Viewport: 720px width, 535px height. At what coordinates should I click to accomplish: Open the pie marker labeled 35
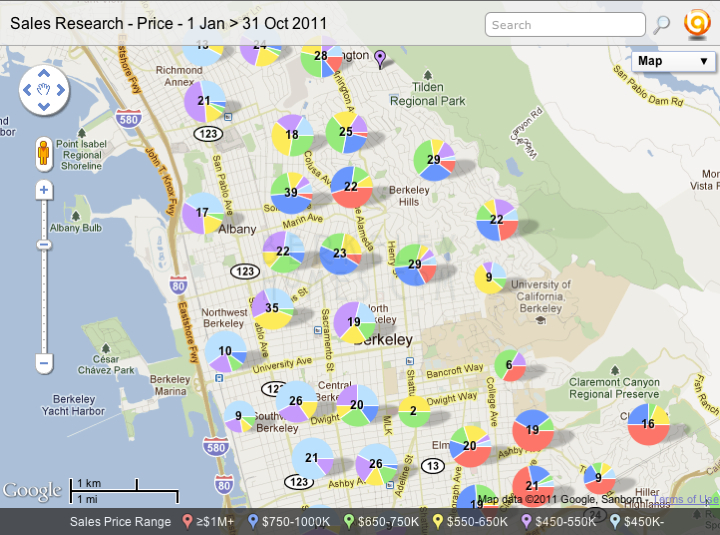[272, 309]
